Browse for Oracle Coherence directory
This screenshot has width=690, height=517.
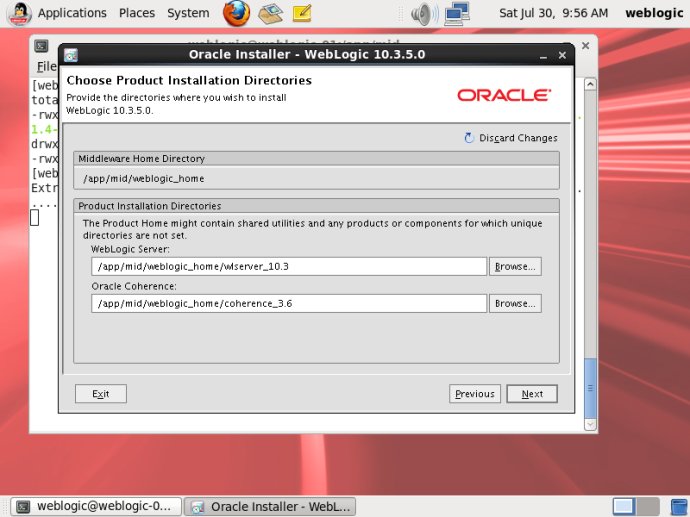point(515,303)
